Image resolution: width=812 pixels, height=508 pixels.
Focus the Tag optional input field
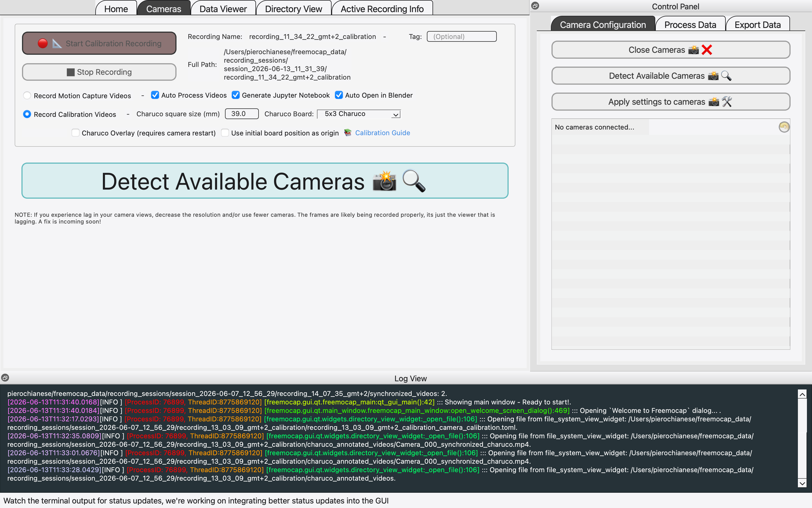click(x=462, y=36)
